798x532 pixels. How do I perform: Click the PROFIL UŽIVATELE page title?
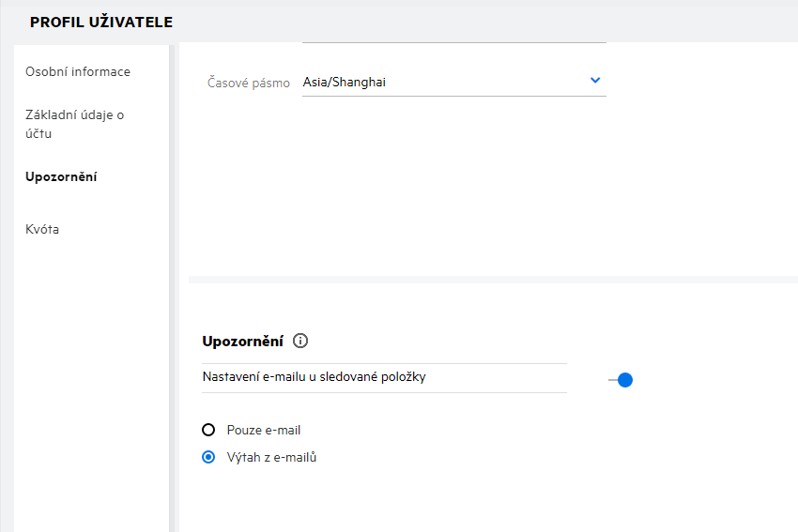(x=101, y=23)
